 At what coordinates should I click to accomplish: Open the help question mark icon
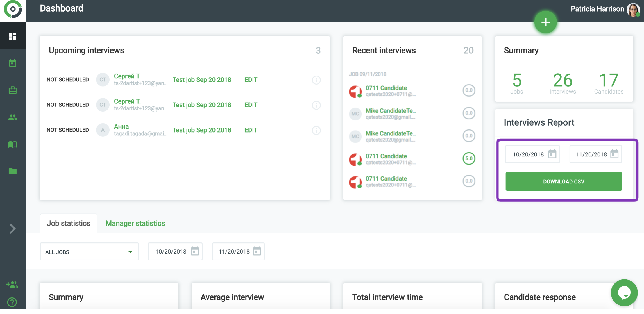(x=12, y=302)
